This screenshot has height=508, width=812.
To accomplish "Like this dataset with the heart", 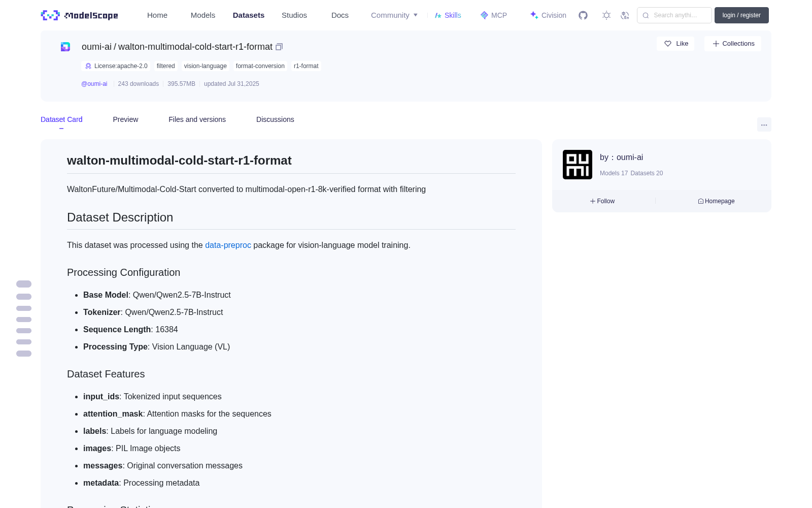I will tap(675, 44).
